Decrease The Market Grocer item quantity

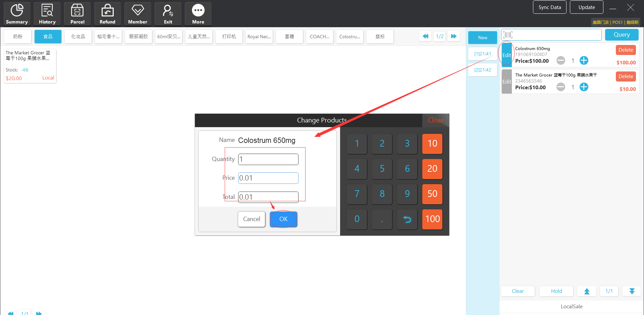pos(560,87)
